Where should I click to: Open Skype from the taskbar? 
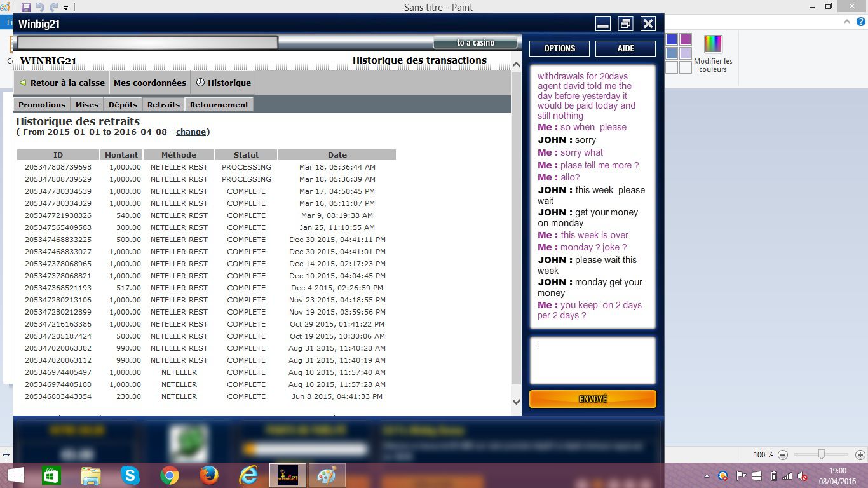tap(130, 475)
